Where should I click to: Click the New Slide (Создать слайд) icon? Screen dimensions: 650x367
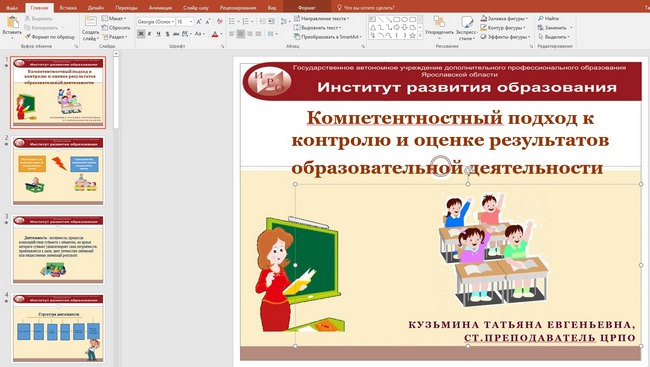point(90,22)
